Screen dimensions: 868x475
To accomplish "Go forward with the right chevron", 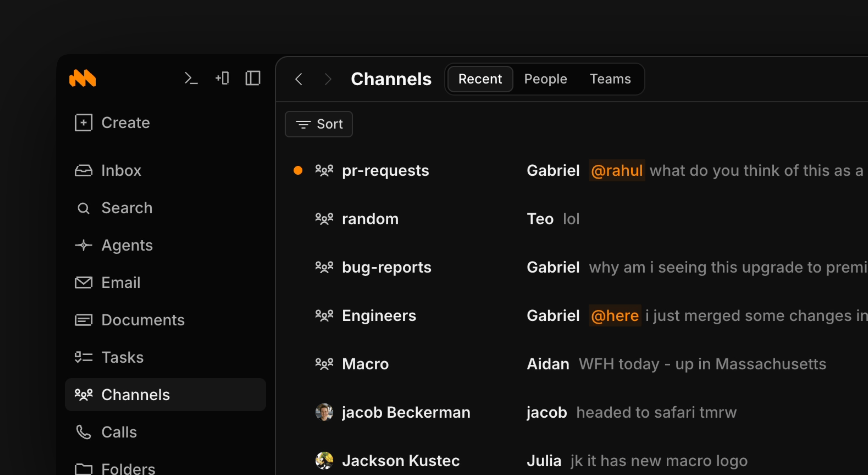I will (x=328, y=79).
